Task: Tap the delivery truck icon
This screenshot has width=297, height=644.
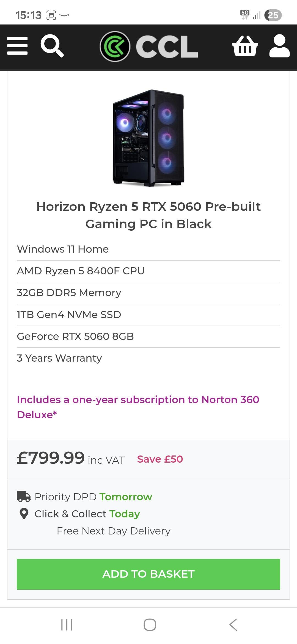Action: tap(24, 496)
